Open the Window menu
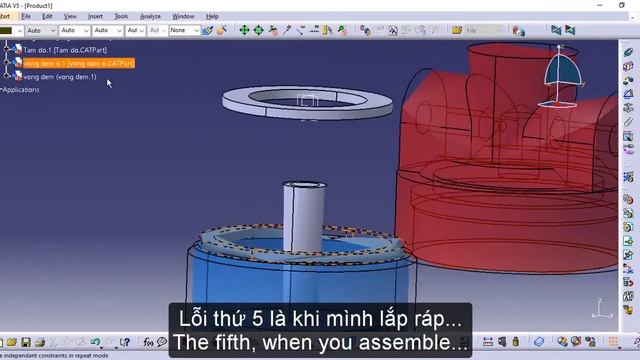The image size is (640, 360). click(x=183, y=16)
